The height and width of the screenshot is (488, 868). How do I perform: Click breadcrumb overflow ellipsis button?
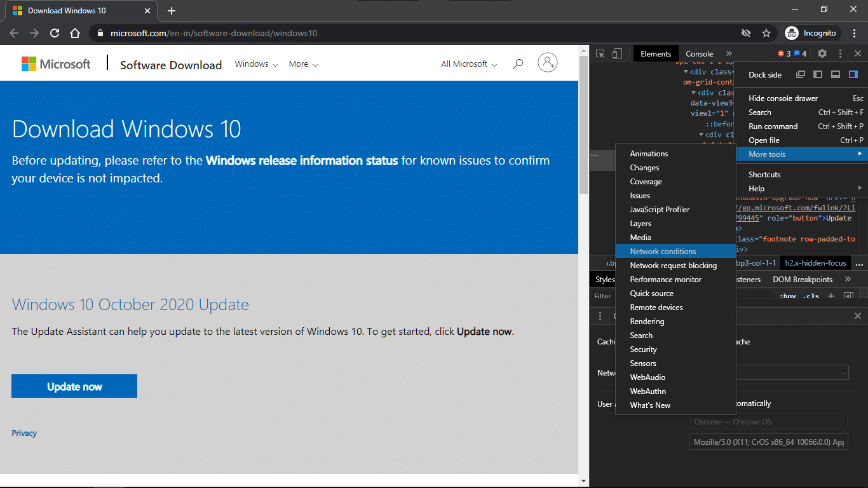pos(859,263)
